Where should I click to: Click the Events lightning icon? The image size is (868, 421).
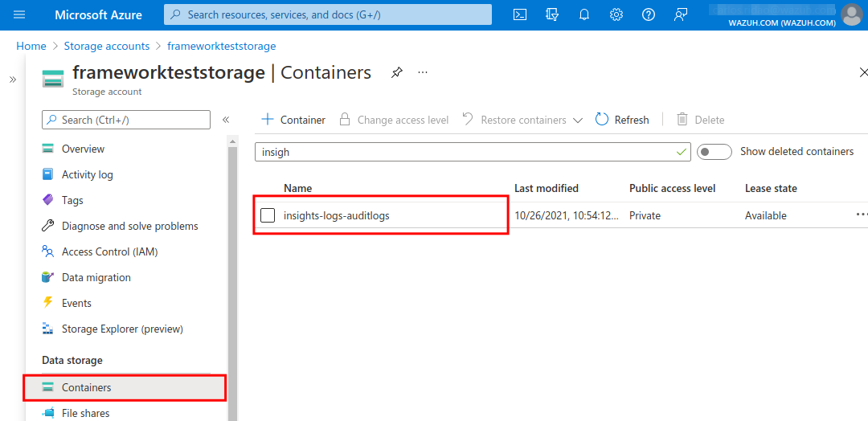pyautogui.click(x=48, y=303)
